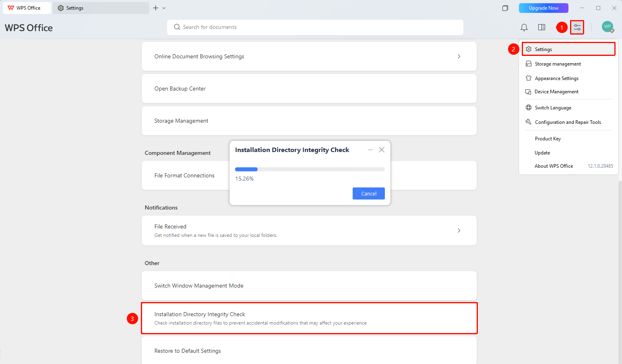Screen dimensions: 622x364
Task: Upgrade Now button
Action: pyautogui.click(x=543, y=8)
